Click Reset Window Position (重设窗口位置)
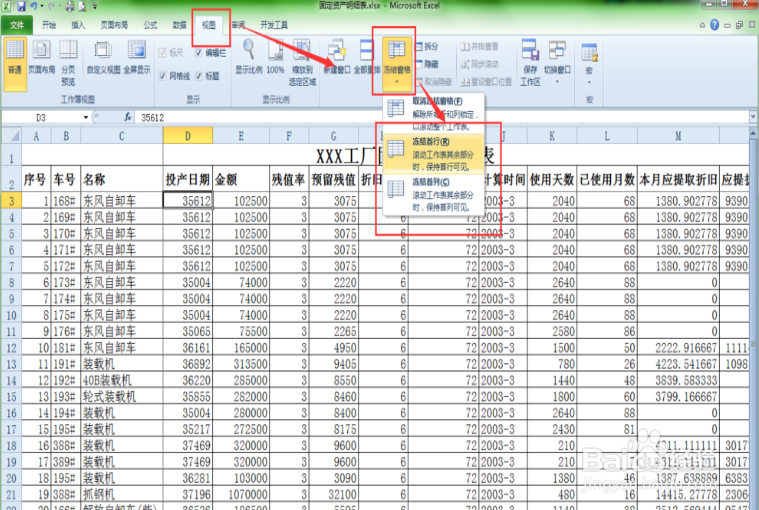759x510 pixels. pyautogui.click(x=486, y=82)
